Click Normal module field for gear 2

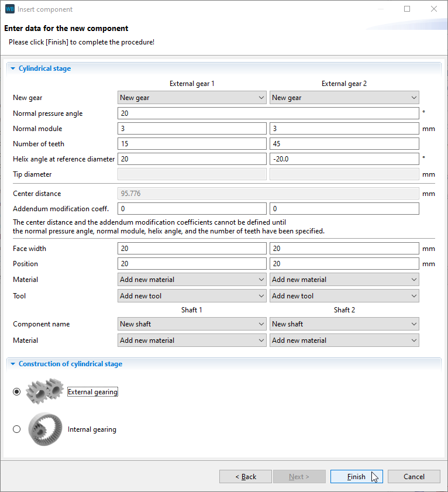click(344, 129)
